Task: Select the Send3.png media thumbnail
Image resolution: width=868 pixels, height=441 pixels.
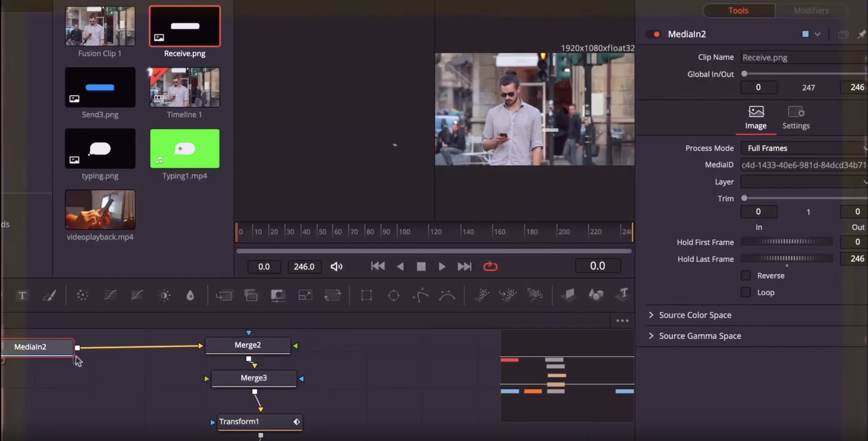Action: click(100, 87)
